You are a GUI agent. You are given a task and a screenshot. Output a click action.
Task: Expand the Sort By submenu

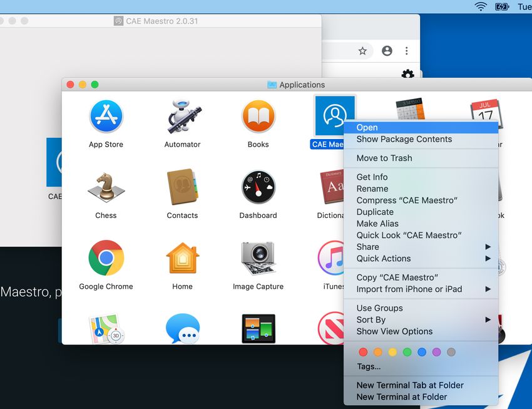(x=421, y=319)
